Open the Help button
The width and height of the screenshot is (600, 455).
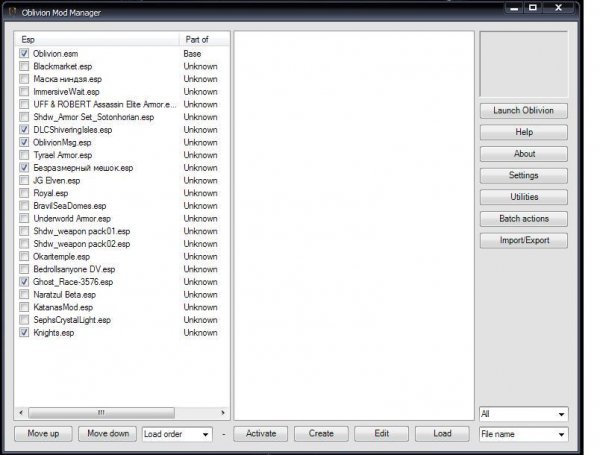[523, 132]
